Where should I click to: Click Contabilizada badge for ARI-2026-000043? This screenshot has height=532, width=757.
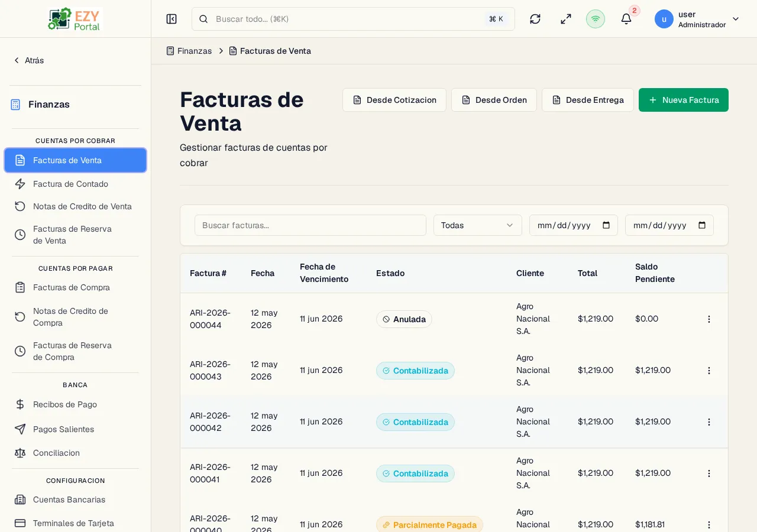click(415, 371)
